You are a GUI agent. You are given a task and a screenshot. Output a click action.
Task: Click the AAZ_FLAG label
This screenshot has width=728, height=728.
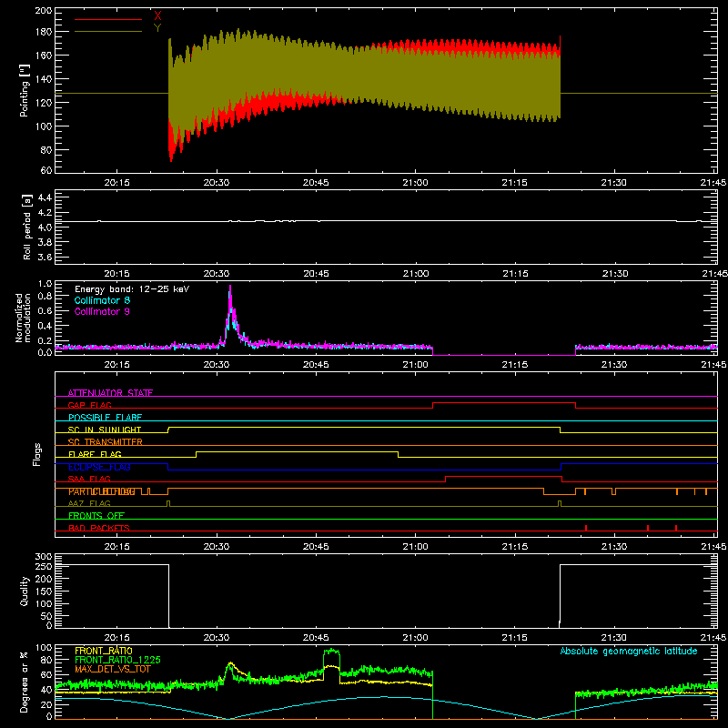click(x=89, y=503)
